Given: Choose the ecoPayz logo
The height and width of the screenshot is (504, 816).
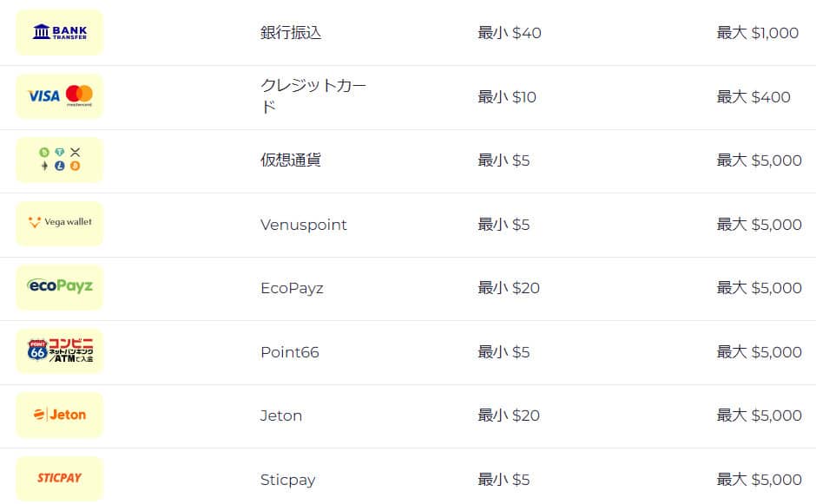Looking at the screenshot, I should pyautogui.click(x=59, y=287).
